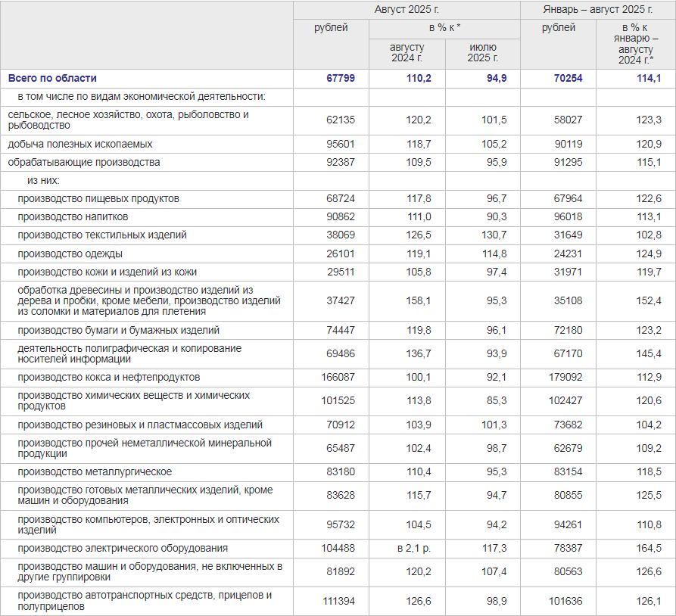Click the 'производство бумаги и бумажных изделий' label
Viewport: 676px width, 616px height.
coord(119,330)
